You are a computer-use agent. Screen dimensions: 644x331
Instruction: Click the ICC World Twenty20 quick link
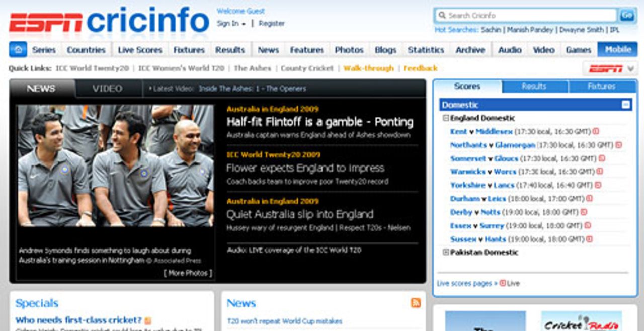point(92,68)
